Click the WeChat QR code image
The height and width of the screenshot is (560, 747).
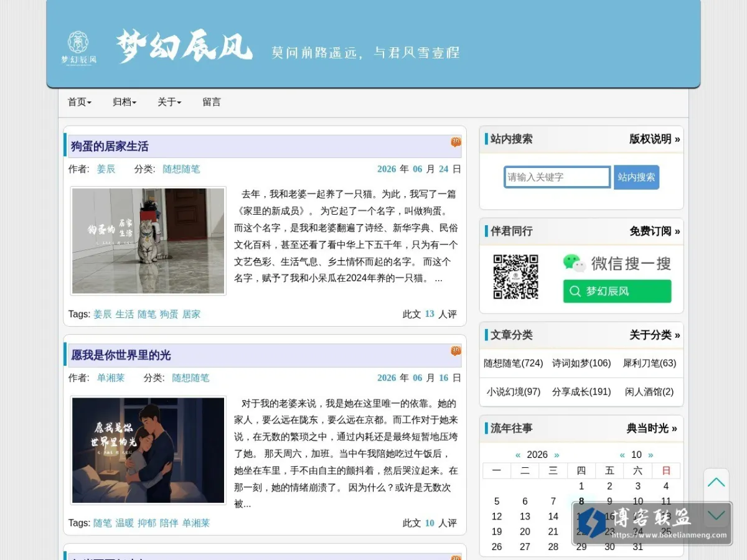click(x=515, y=277)
